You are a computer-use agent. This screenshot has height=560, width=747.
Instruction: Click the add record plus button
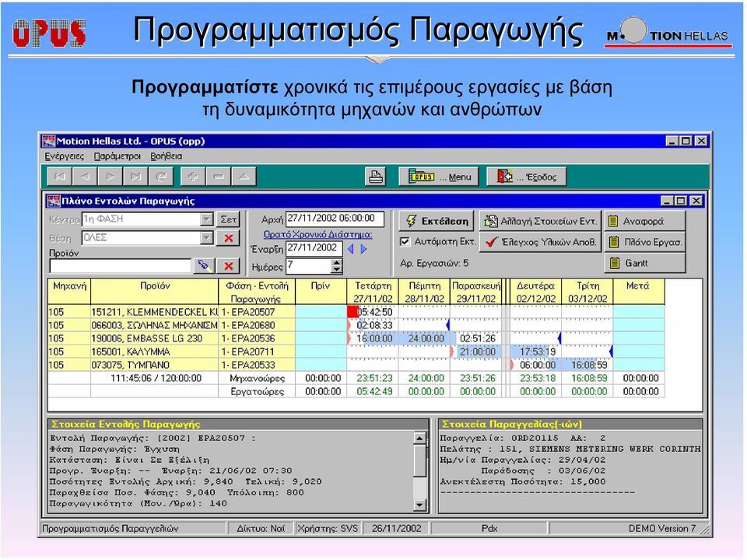(193, 177)
